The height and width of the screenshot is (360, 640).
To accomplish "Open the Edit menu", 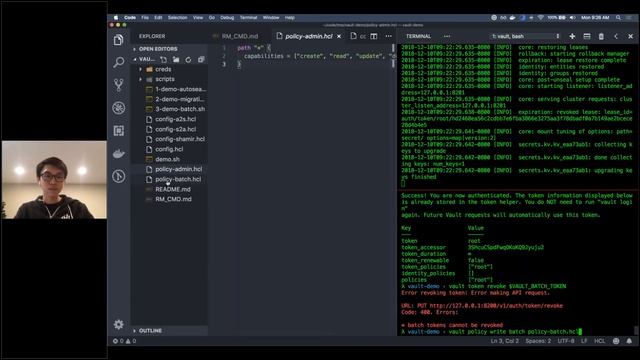I will coord(158,18).
